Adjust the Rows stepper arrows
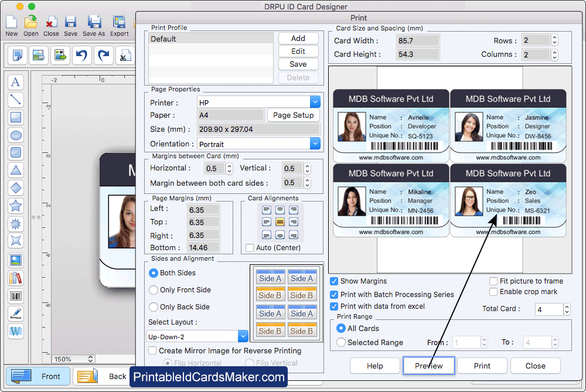 554,40
